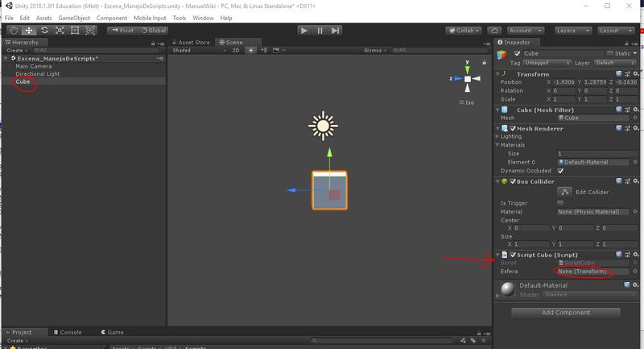
Task: Collapse the Materials section
Action: point(497,145)
